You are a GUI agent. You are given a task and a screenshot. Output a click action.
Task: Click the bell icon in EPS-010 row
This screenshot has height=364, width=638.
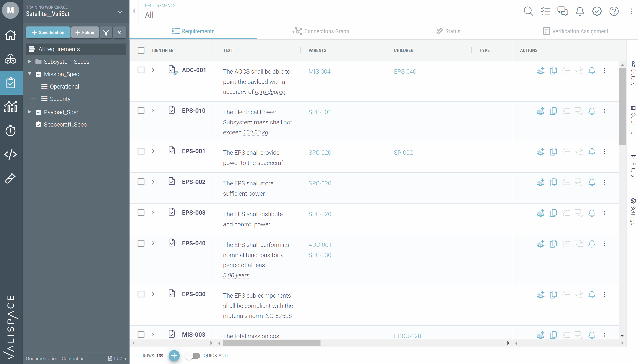[591, 111]
